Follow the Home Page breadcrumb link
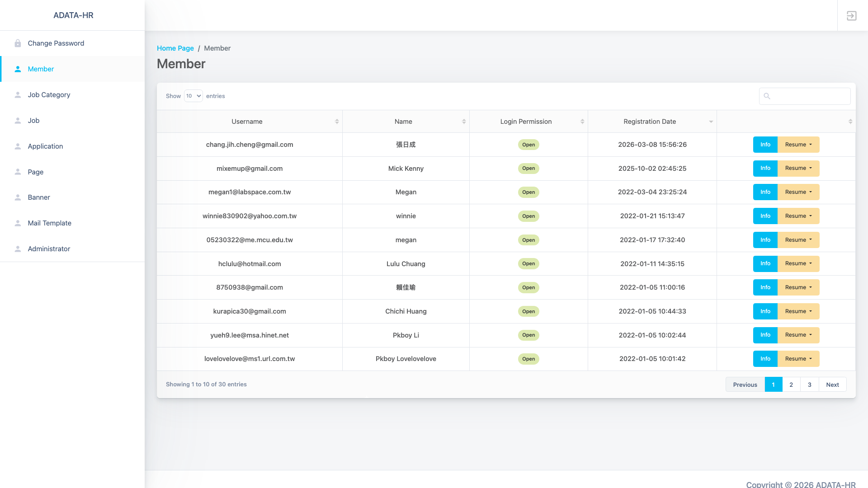The width and height of the screenshot is (868, 488). [x=175, y=48]
